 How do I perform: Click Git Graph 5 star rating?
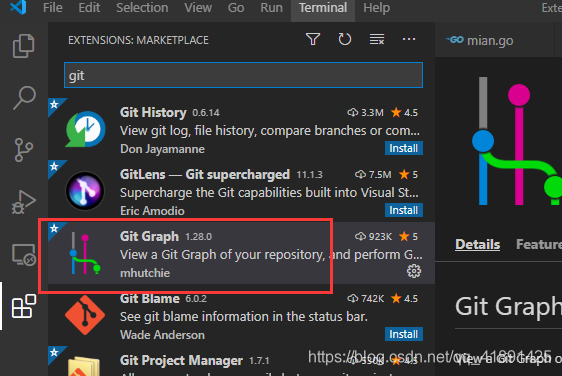[409, 237]
